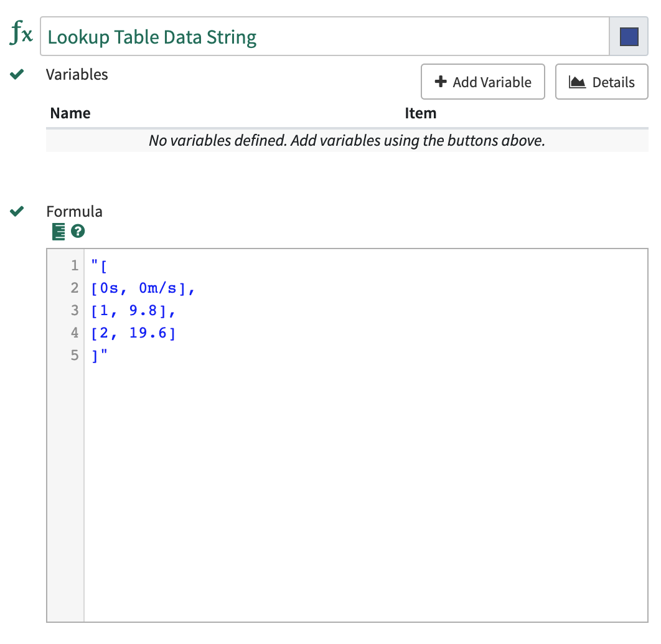Open the formula help question mark icon

coord(77,231)
